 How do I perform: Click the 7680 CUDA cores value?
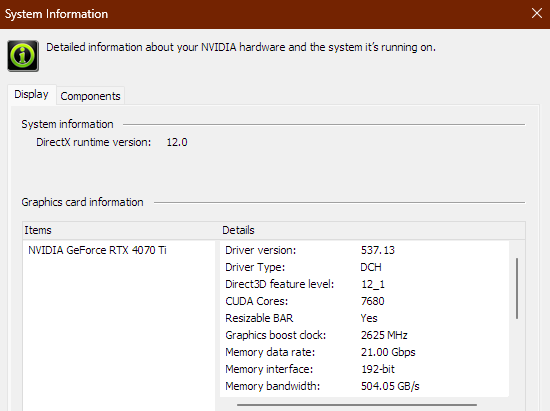point(373,301)
